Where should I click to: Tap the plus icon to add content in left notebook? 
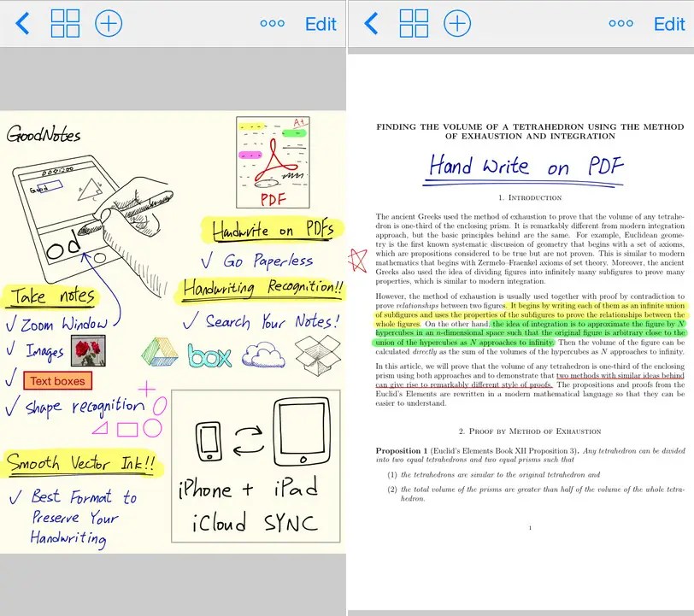point(109,24)
